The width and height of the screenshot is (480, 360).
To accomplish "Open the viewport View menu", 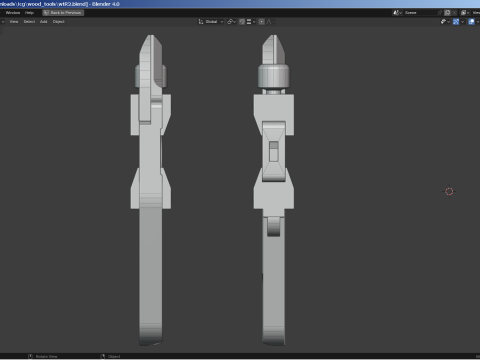I will point(14,22).
